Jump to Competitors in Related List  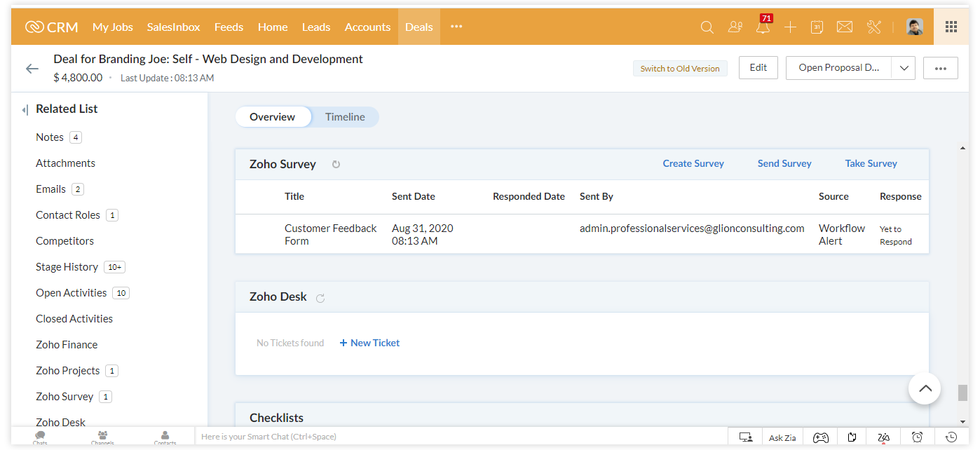pyautogui.click(x=64, y=241)
